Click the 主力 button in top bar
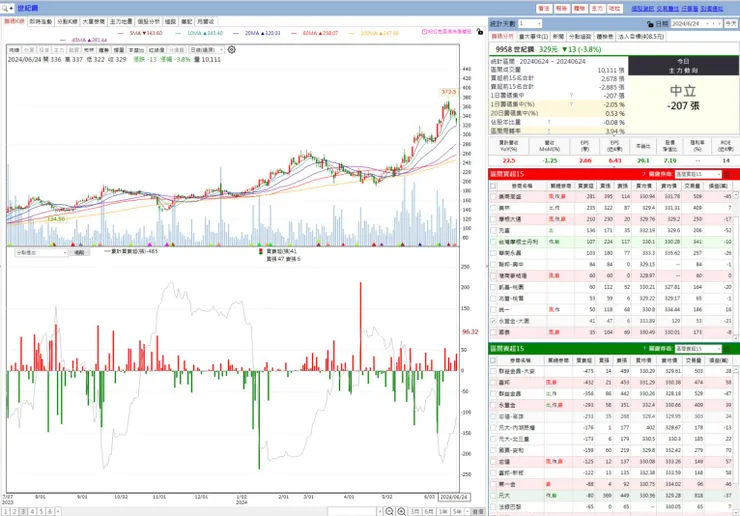The width and height of the screenshot is (740, 516). point(597,8)
